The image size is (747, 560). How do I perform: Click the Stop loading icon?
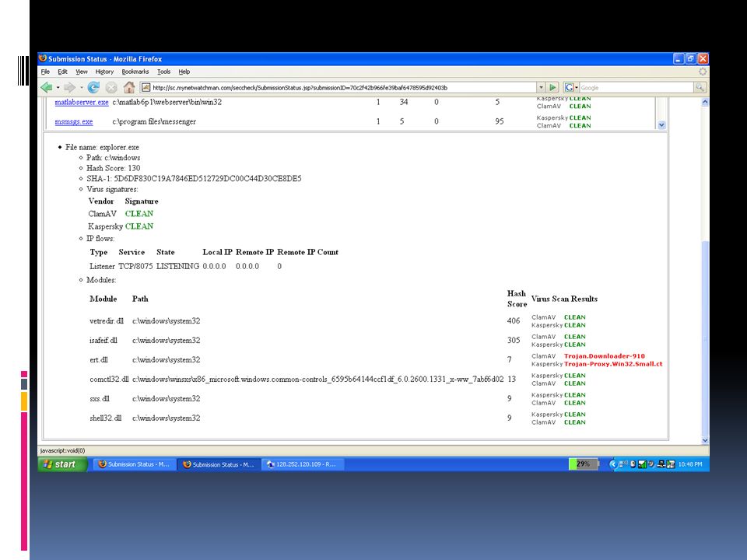[111, 88]
